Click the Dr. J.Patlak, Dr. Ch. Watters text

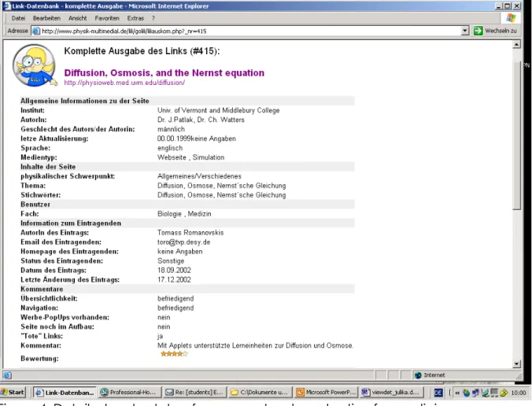(x=201, y=120)
